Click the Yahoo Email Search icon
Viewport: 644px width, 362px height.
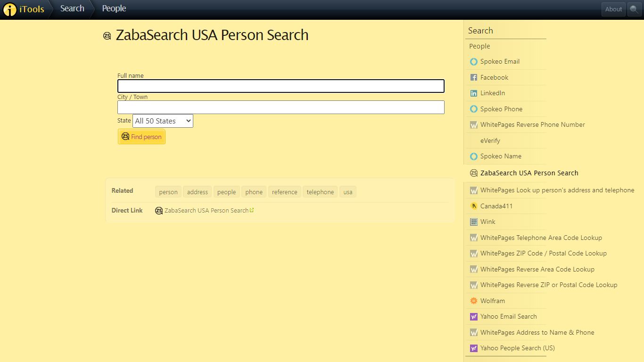pyautogui.click(x=474, y=317)
